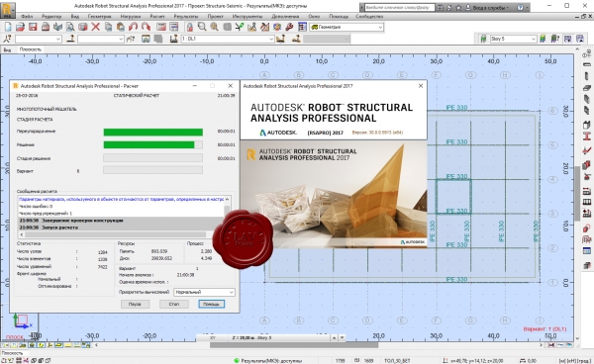Screen dimensions: 594x364
Task: Open the Редактор menu
Action: pos(51,16)
